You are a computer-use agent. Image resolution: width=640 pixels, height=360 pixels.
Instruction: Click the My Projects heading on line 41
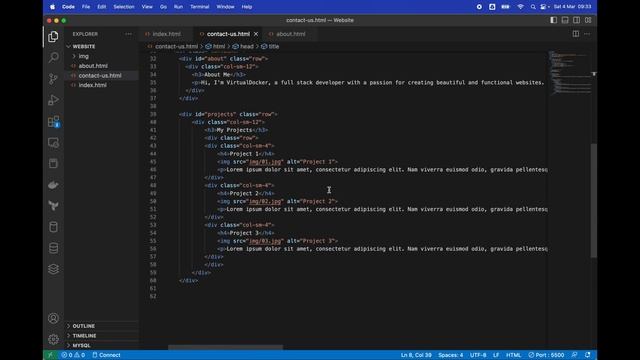tap(234, 130)
